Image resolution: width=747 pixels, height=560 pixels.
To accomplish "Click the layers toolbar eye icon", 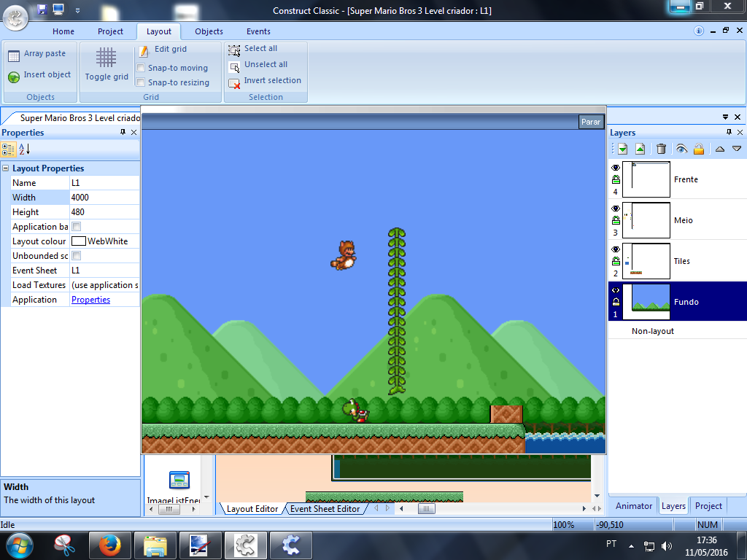I will 681,149.
